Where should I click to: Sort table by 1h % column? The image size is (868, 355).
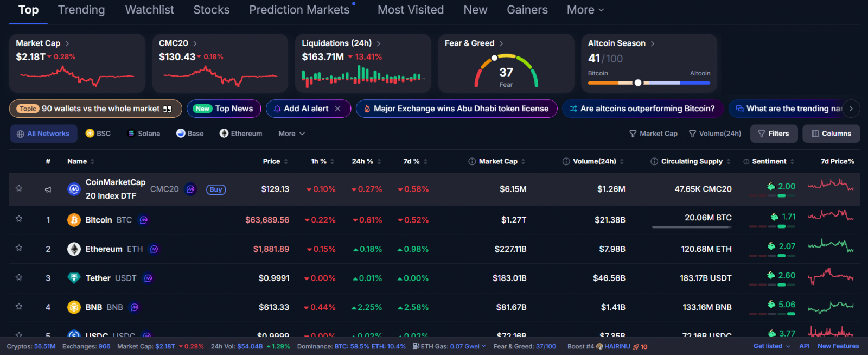coord(323,161)
